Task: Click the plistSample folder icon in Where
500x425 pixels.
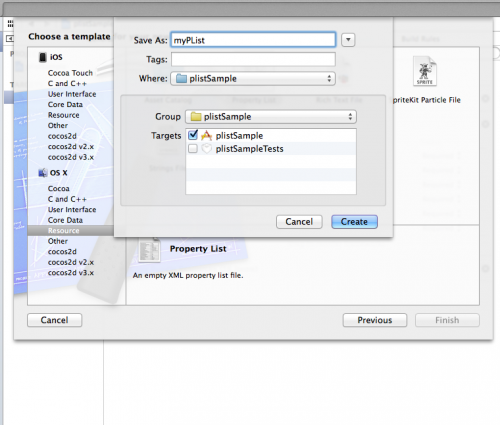Action: (181, 79)
